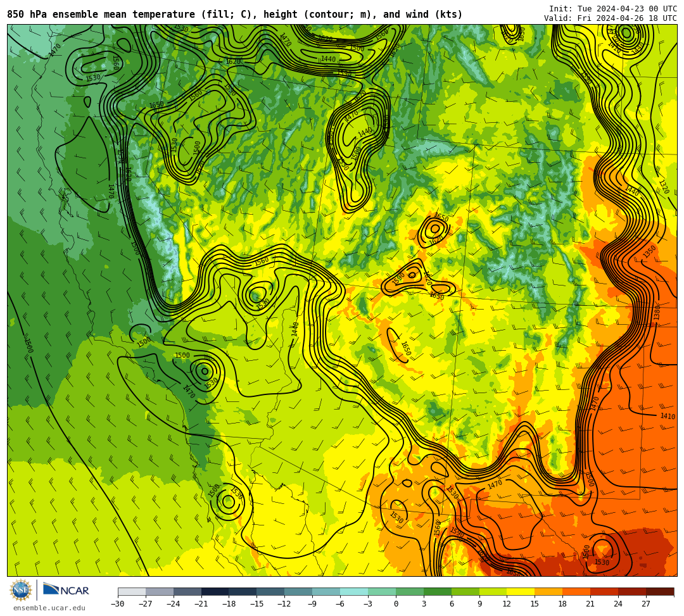Click the 0 colorbar label

click(396, 604)
